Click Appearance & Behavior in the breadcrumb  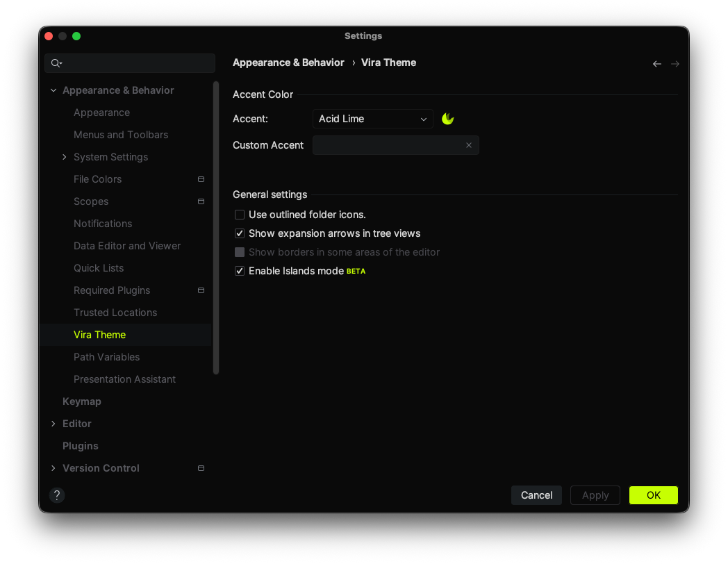pos(288,63)
